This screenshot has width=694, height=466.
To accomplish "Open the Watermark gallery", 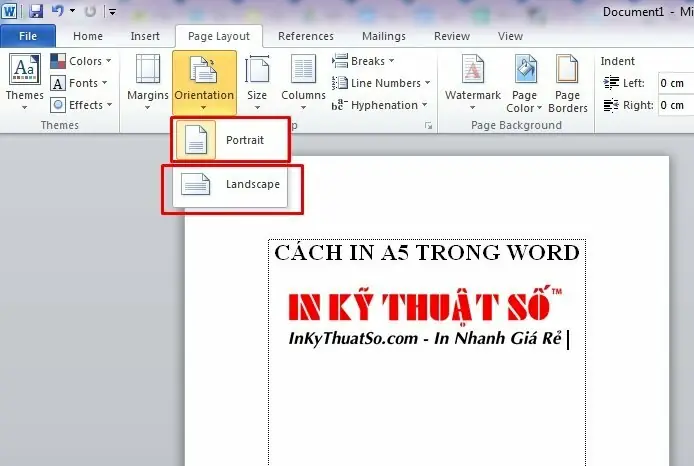I will point(473,82).
